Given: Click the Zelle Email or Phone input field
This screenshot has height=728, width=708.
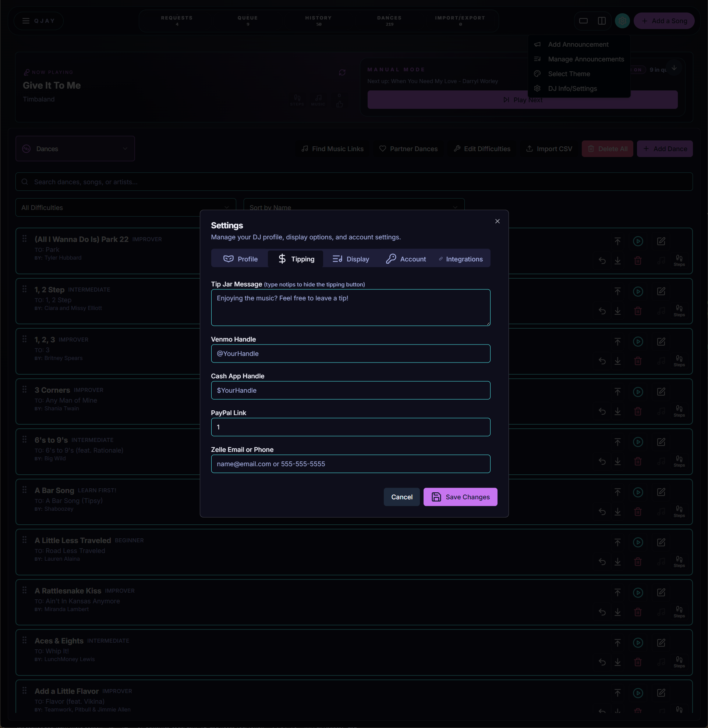Looking at the screenshot, I should 350,464.
